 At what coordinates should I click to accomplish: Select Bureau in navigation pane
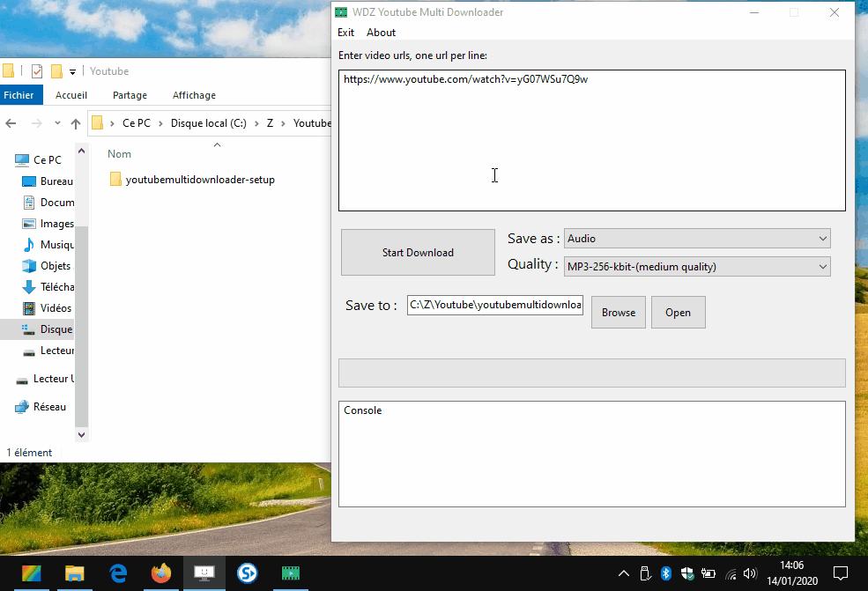click(47, 181)
